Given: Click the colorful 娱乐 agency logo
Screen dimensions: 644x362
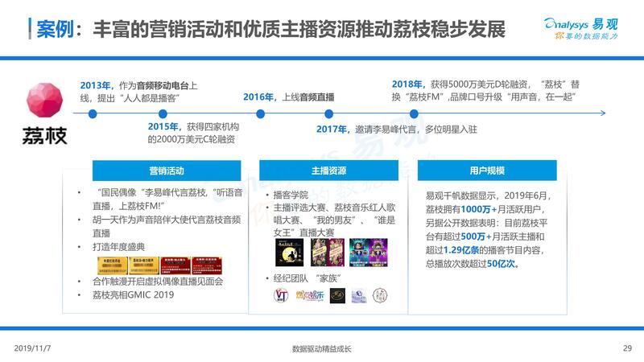Looking at the screenshot, I should click(x=308, y=295).
